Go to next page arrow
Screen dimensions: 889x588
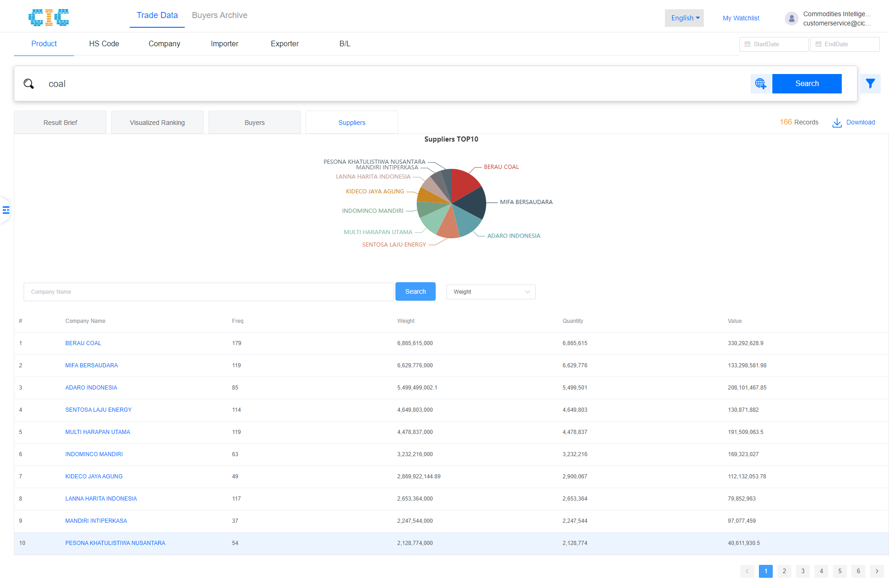[876, 571]
